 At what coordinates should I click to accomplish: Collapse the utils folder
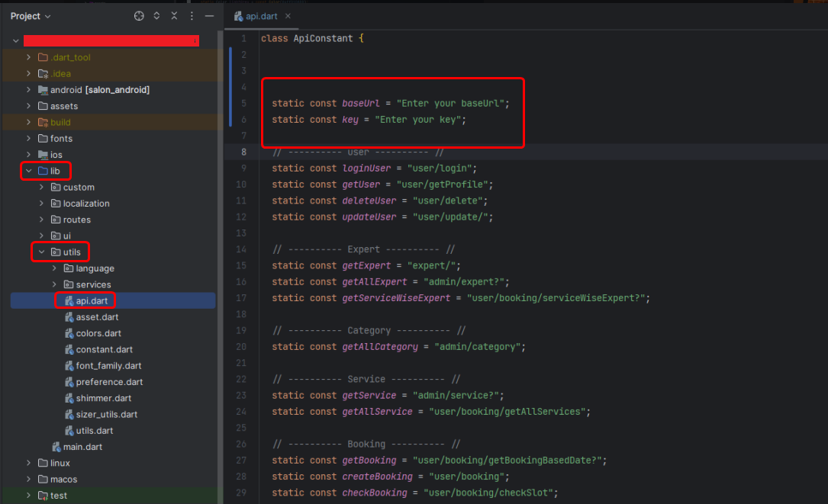(42, 252)
